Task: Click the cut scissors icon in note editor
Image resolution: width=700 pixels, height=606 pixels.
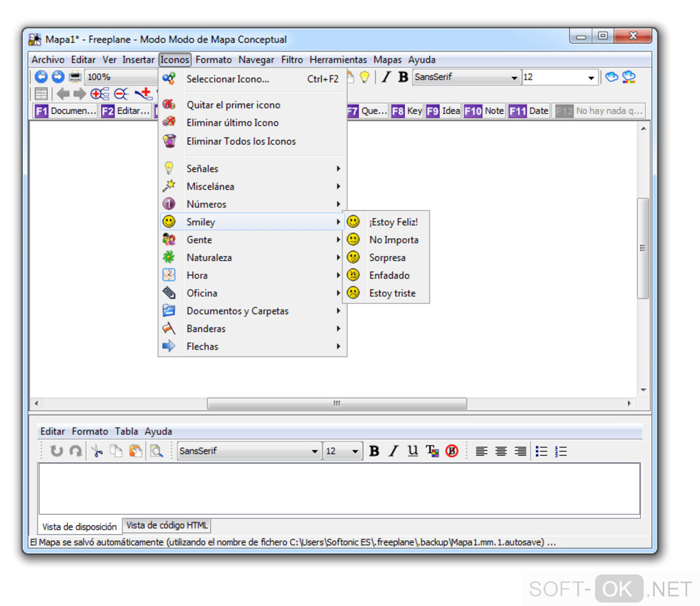Action: 97,451
